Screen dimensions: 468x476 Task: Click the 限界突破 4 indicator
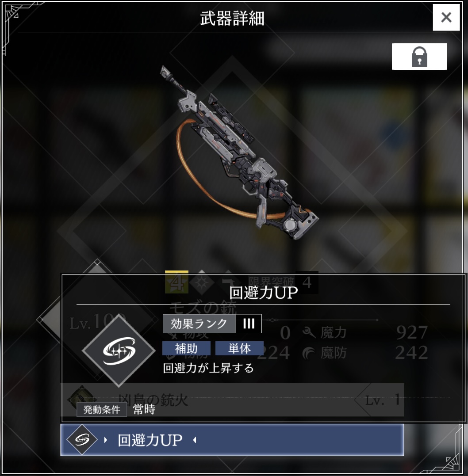283,282
